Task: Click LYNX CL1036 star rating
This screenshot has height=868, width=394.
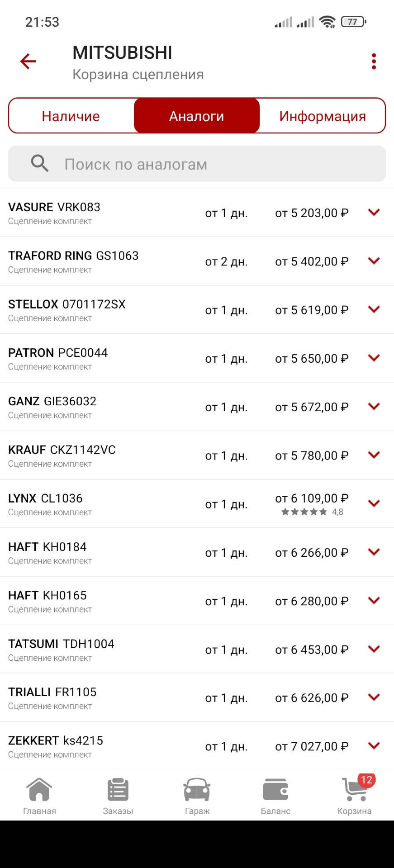Action: [x=312, y=512]
